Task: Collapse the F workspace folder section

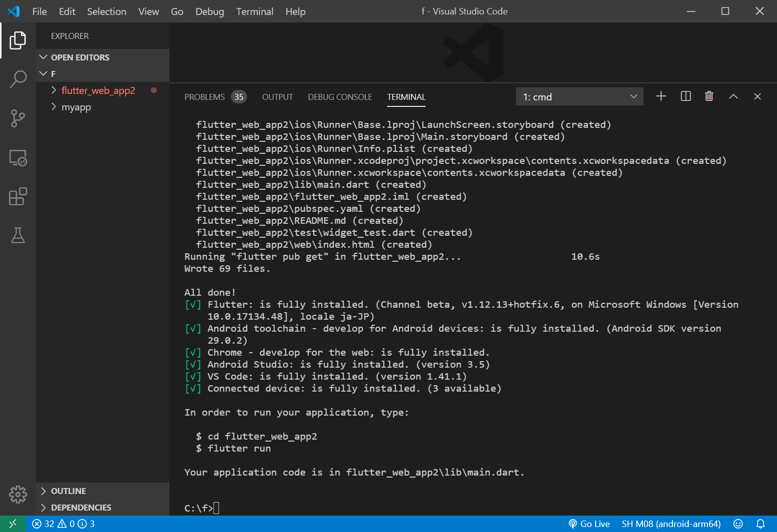Action: (x=102, y=74)
